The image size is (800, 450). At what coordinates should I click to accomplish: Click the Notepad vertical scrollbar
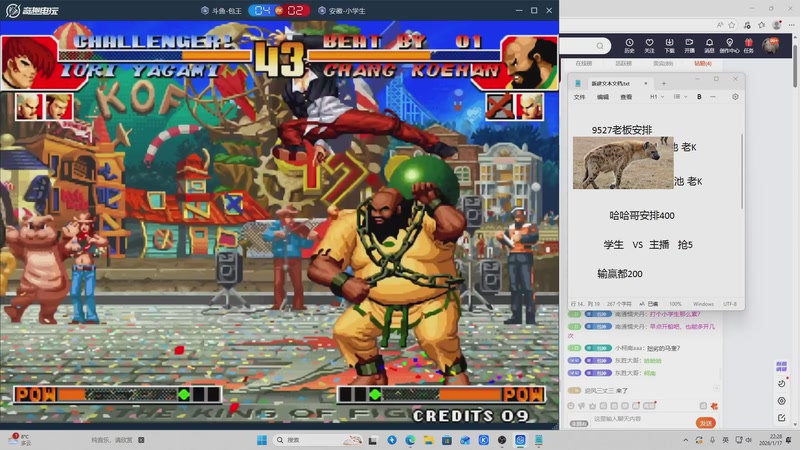(x=742, y=171)
